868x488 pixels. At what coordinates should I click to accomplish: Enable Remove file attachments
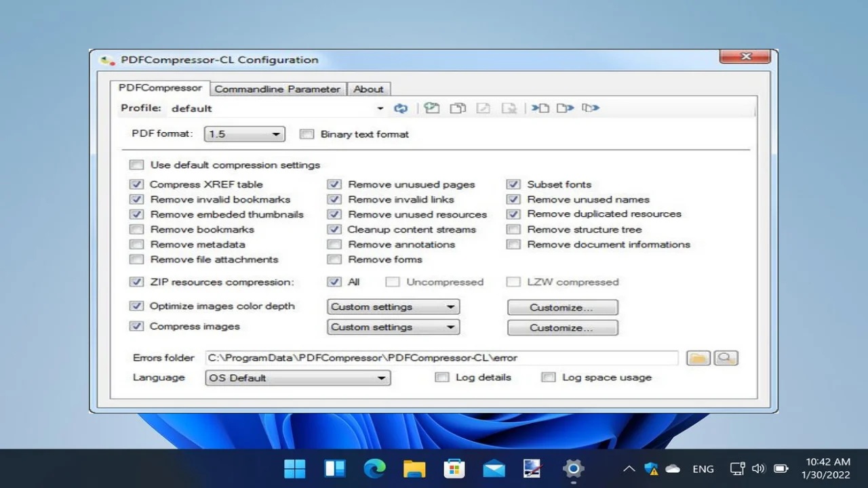137,259
